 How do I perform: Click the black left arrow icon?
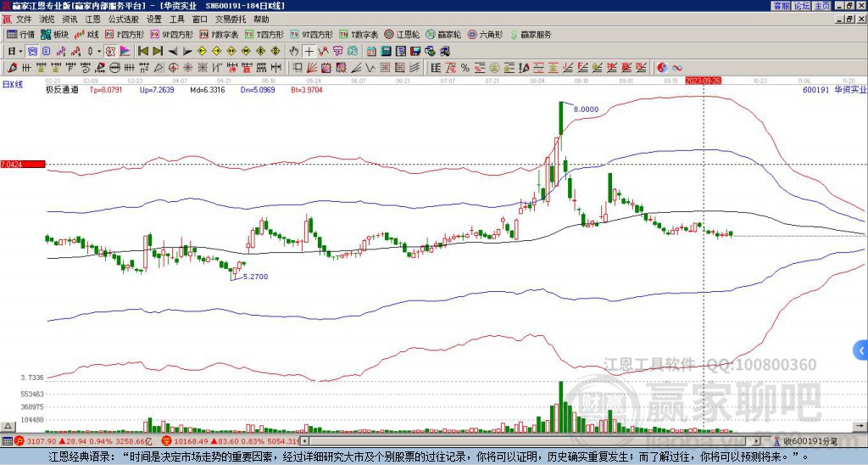point(173,52)
